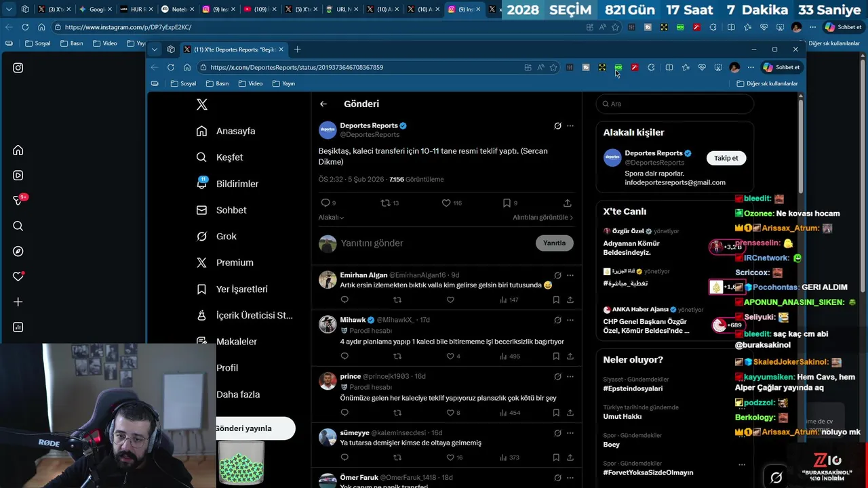Click the X logo in sidebar
The image size is (868, 488).
(201, 104)
